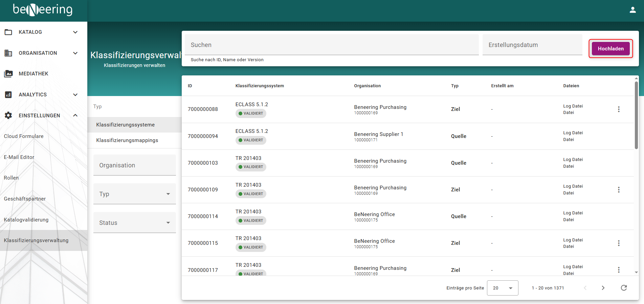
Task: Open three-dot menu for row 7000000088
Action: tap(619, 109)
